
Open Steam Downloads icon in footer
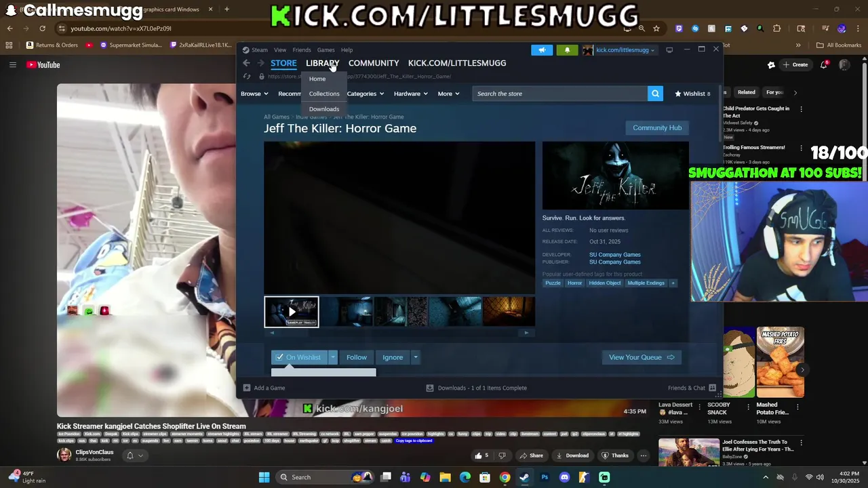pyautogui.click(x=430, y=388)
